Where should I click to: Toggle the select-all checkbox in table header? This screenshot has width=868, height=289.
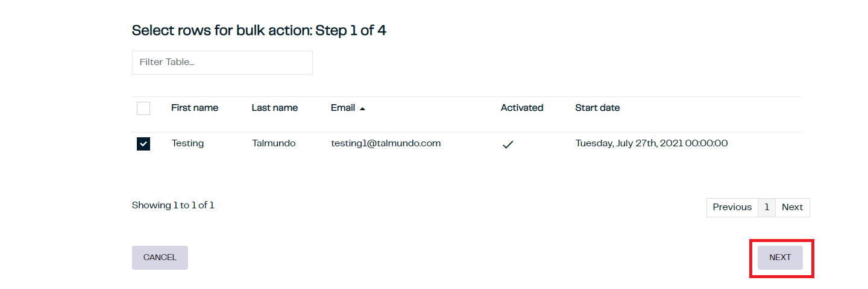point(143,108)
